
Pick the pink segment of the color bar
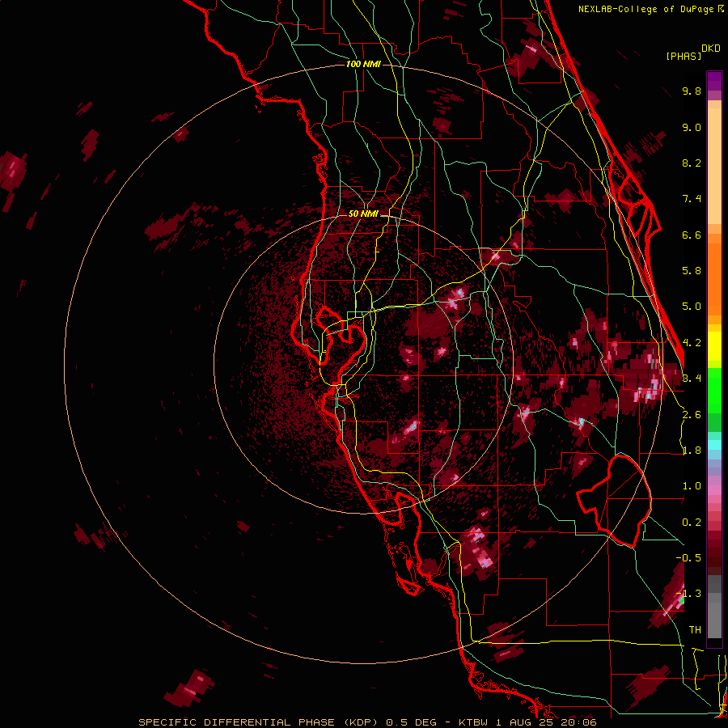coord(714,490)
